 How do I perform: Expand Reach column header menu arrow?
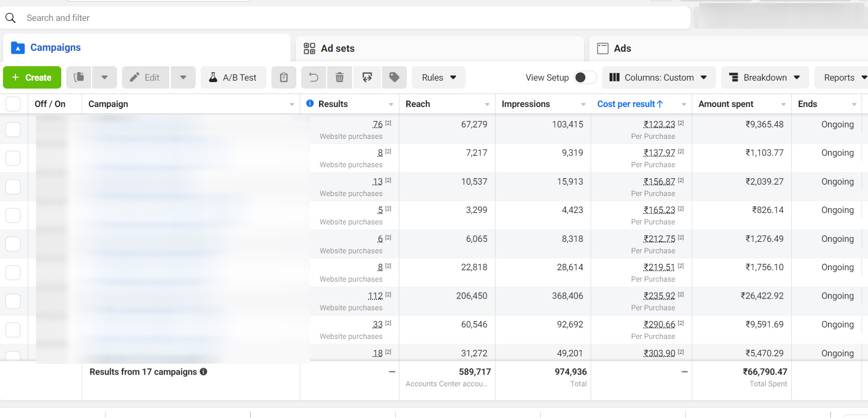[x=487, y=104]
